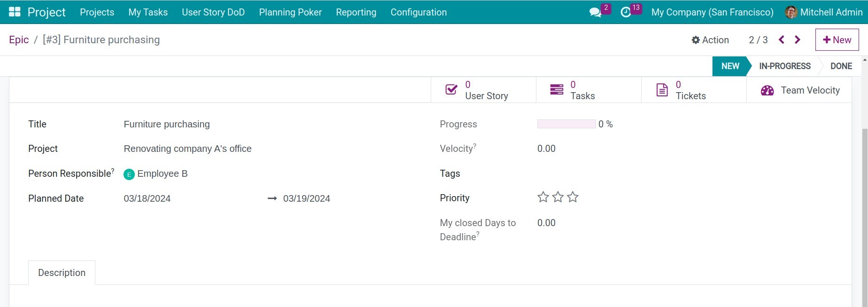868x307 pixels.
Task: Set priority to two stars
Action: click(558, 197)
